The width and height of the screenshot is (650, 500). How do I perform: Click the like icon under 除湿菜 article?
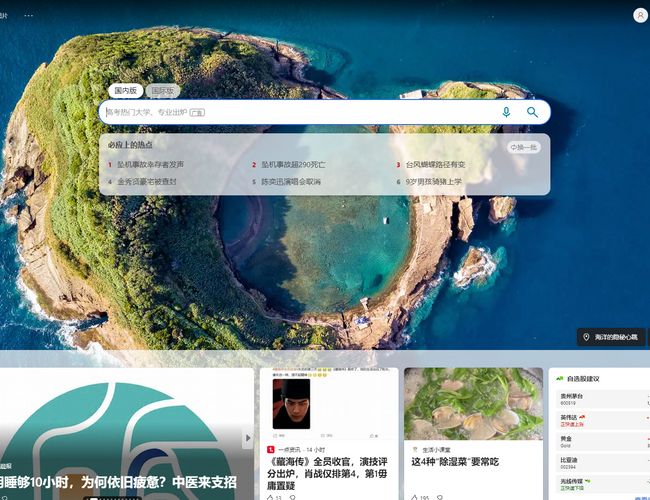tap(414, 497)
